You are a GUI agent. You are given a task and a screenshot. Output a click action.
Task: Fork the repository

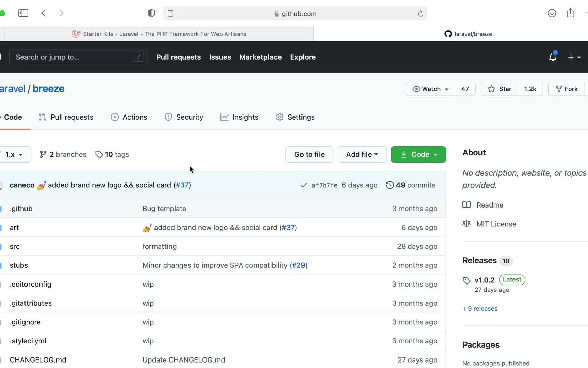[x=566, y=89]
